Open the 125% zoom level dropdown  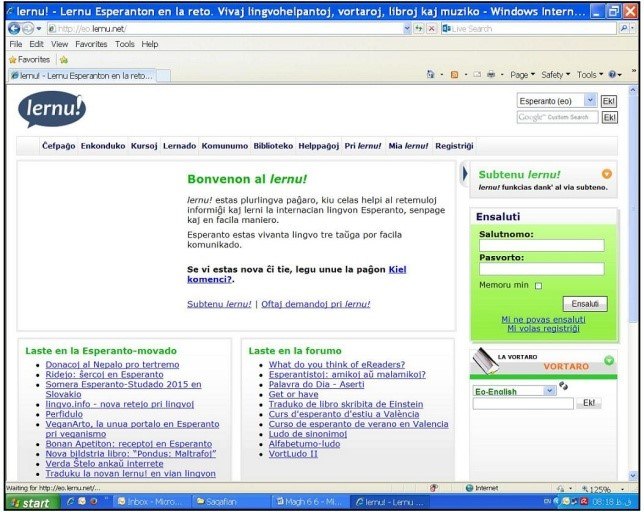(x=623, y=489)
